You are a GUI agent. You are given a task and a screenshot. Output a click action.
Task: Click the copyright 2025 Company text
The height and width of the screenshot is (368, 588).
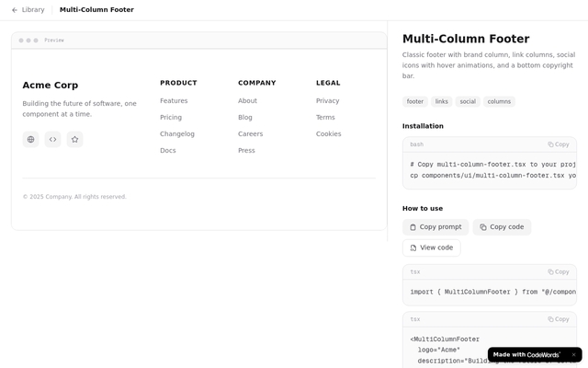[x=74, y=197]
